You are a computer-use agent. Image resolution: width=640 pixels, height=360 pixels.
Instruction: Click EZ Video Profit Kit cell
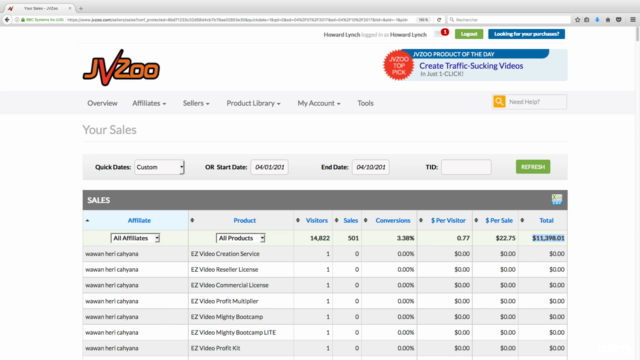241,348
